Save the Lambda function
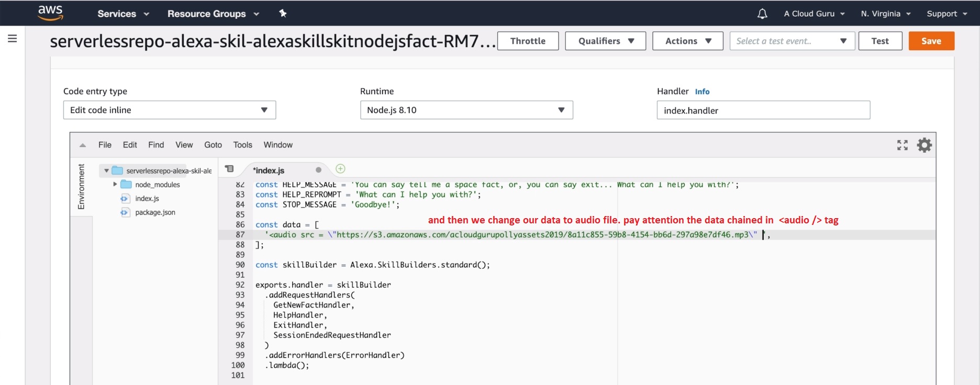The image size is (980, 385). [x=931, y=41]
